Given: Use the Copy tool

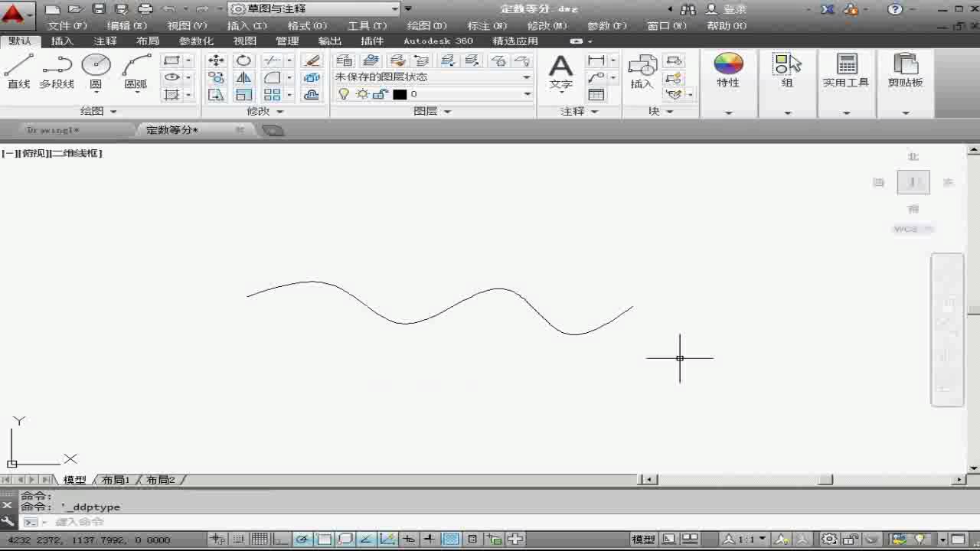Looking at the screenshot, I should coord(216,77).
